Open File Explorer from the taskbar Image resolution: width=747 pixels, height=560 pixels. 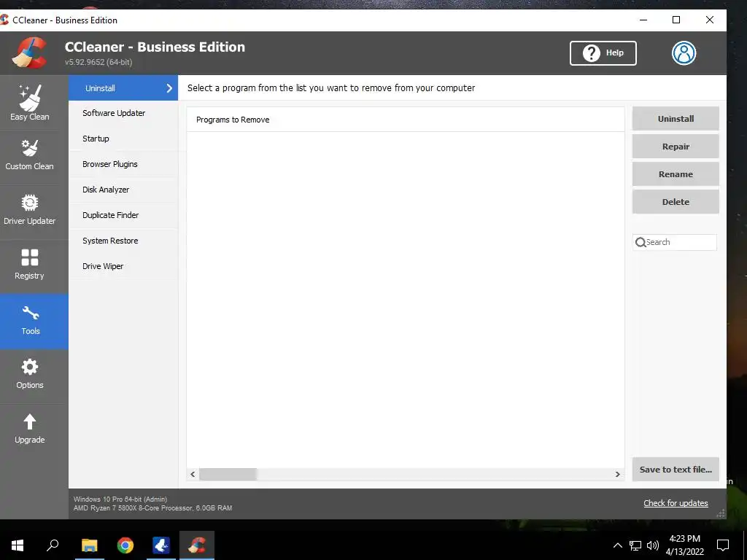(89, 545)
